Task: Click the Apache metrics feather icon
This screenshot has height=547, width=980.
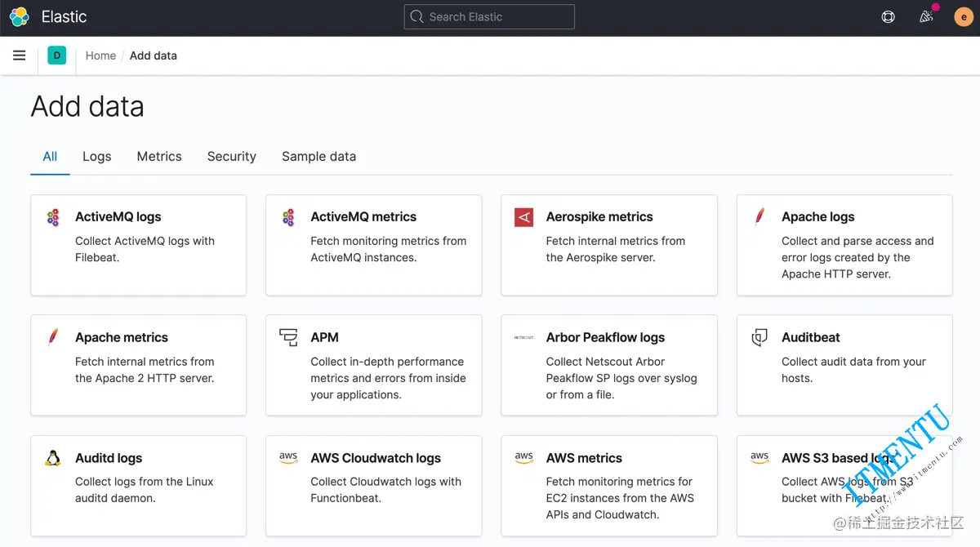Action: (53, 337)
